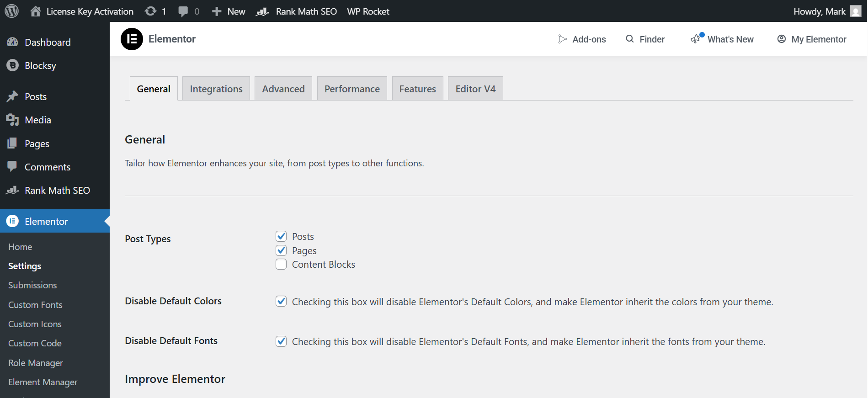This screenshot has height=398, width=868.
Task: Select the Editor V4 tab
Action: (475, 89)
